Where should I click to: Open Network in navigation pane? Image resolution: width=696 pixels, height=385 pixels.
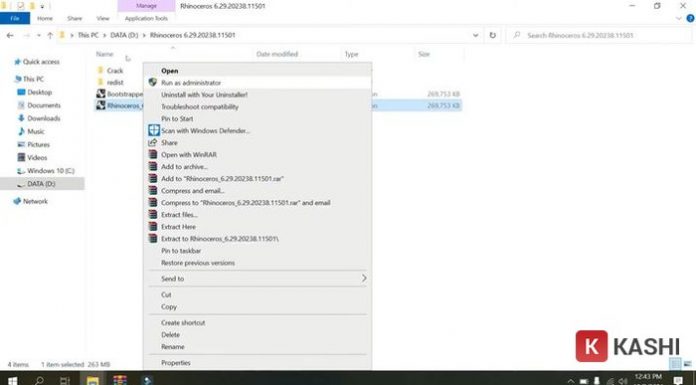click(x=35, y=201)
